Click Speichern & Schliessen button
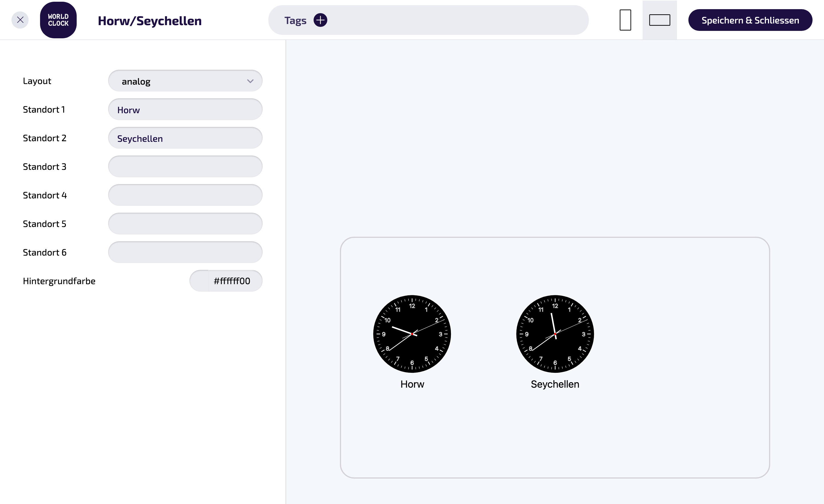Viewport: 824px width, 504px height. [x=750, y=20]
